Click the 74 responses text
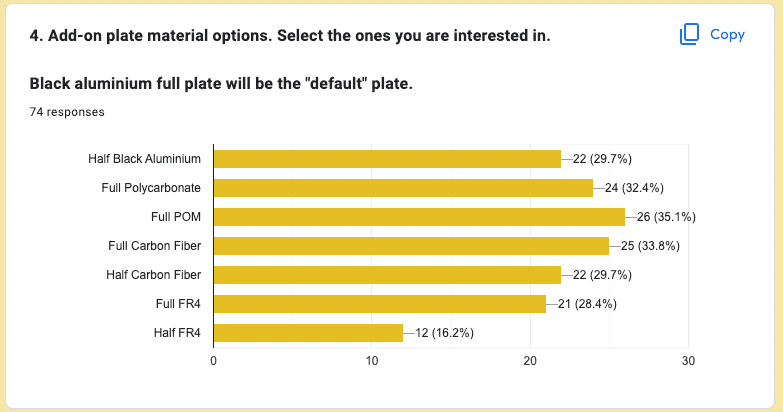783x412 pixels. pyautogui.click(x=67, y=112)
